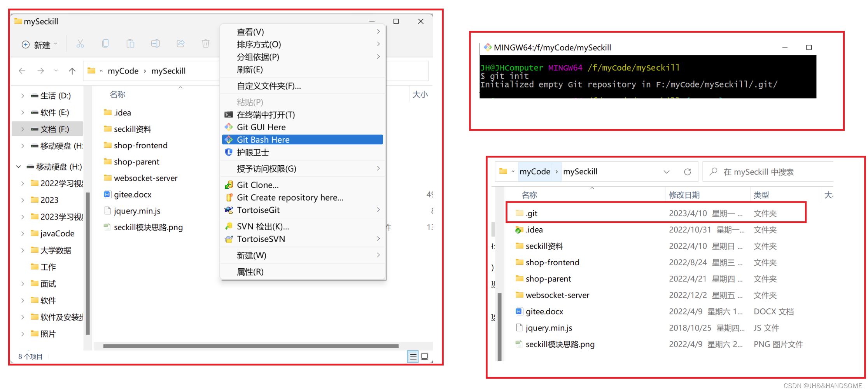Expand 生活 (D:) drive node

(23, 96)
